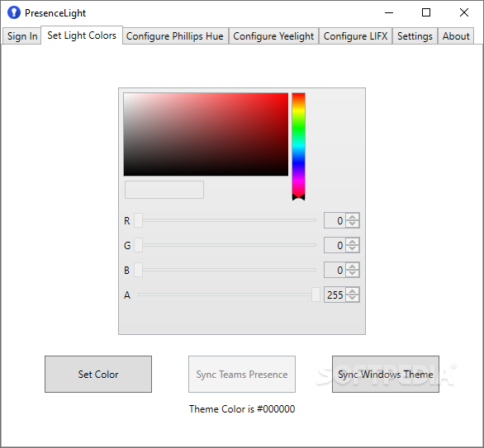
Task: View the About tab
Action: coord(456,36)
